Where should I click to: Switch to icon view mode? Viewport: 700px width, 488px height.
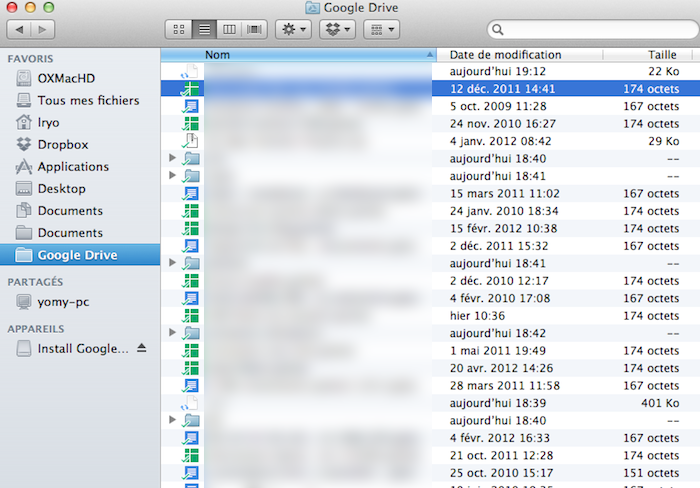(178, 30)
